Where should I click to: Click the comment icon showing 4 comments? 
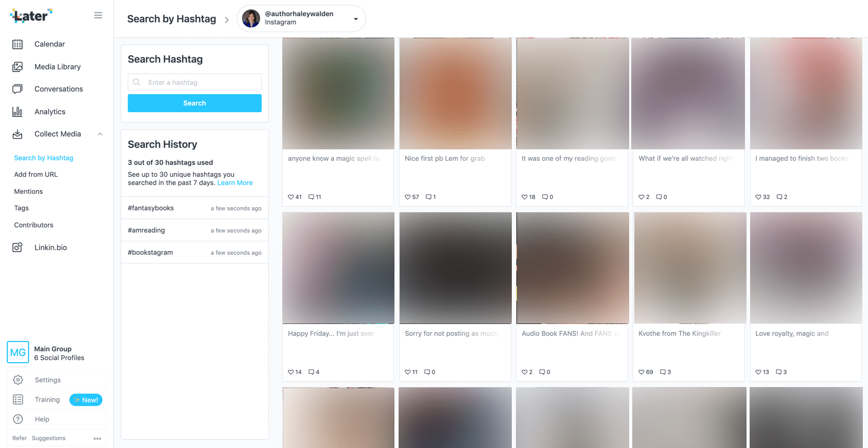tap(311, 372)
